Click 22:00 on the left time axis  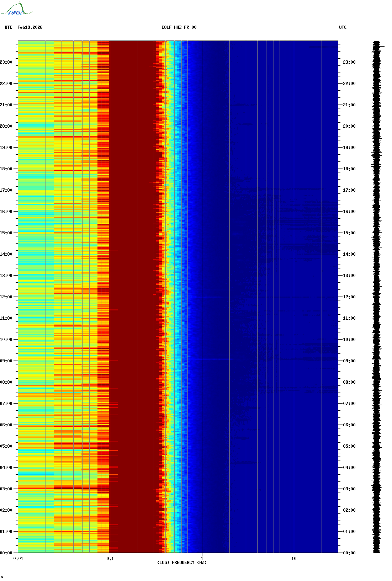[x=6, y=84]
